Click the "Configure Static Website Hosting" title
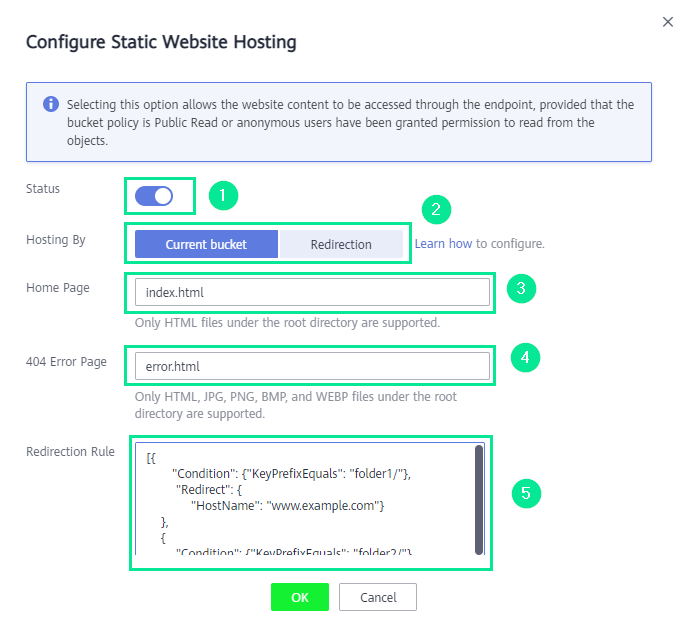The image size is (684, 633). (161, 42)
